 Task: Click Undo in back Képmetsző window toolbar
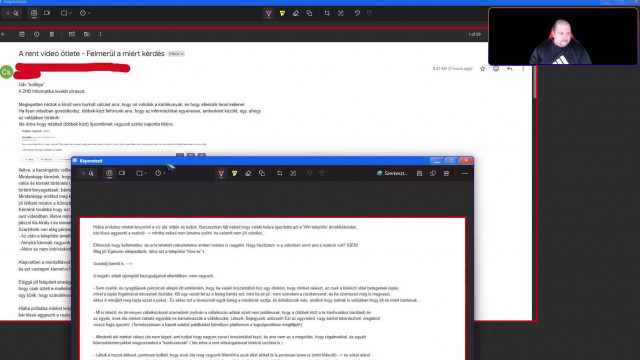pos(357,13)
